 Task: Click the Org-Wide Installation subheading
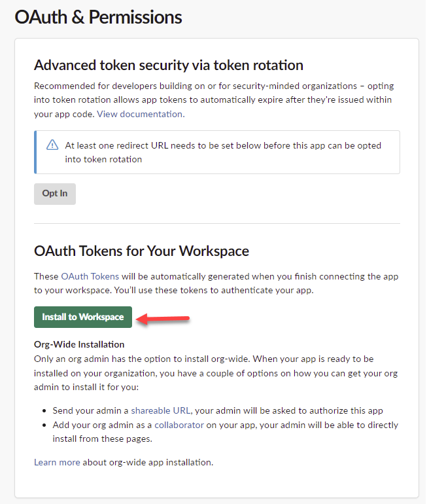[x=79, y=344]
